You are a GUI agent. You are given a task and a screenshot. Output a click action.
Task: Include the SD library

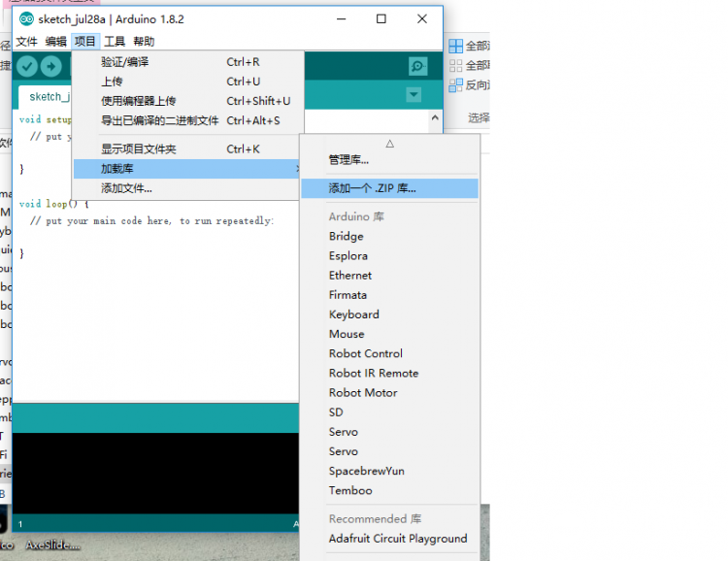point(389,412)
